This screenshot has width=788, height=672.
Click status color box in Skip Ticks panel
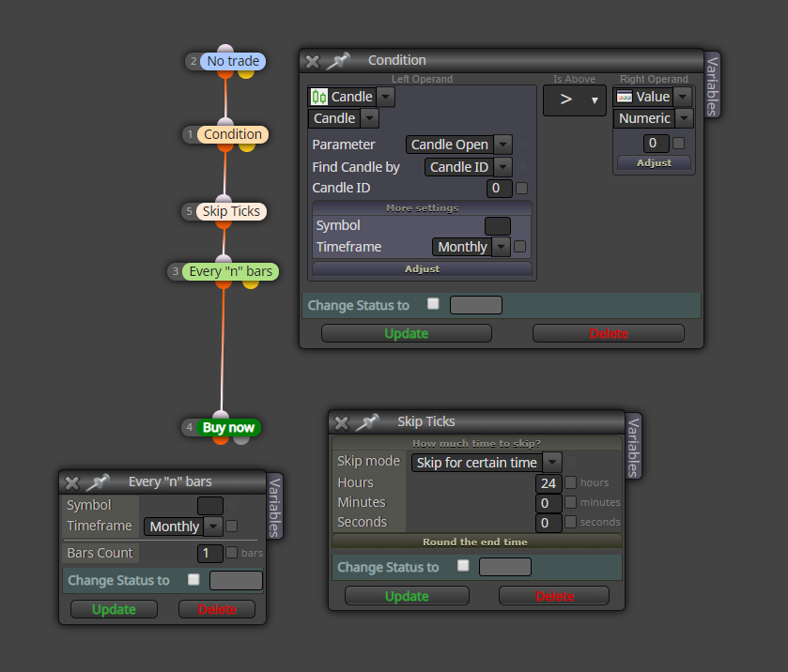point(505,567)
